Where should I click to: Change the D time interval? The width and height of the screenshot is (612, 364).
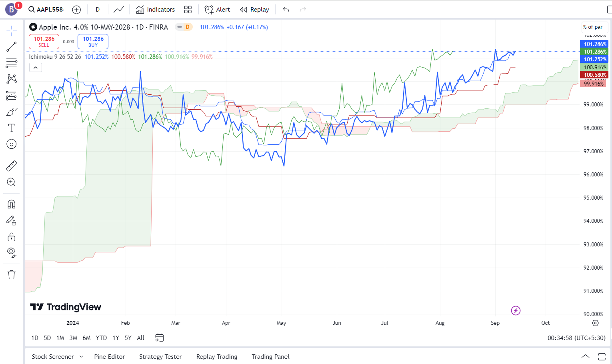tap(98, 10)
